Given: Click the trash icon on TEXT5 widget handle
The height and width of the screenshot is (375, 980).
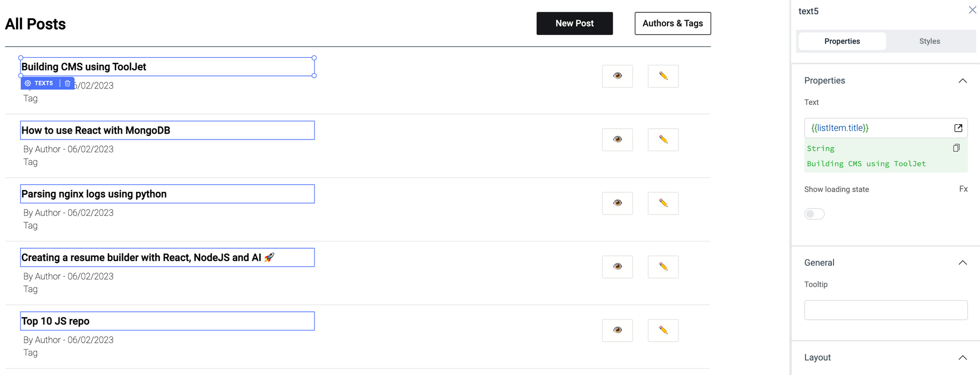Looking at the screenshot, I should 68,83.
